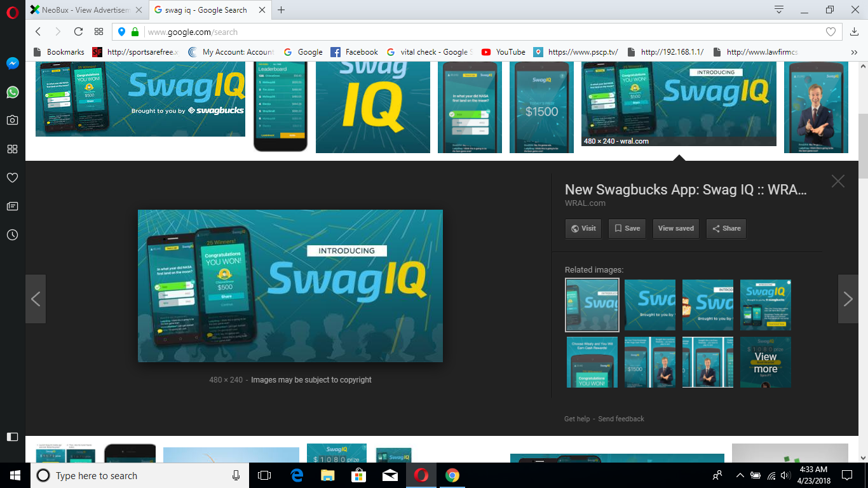Open Facebook Messenger in the Opera sidebar
This screenshot has width=868, height=488.
tap(12, 64)
